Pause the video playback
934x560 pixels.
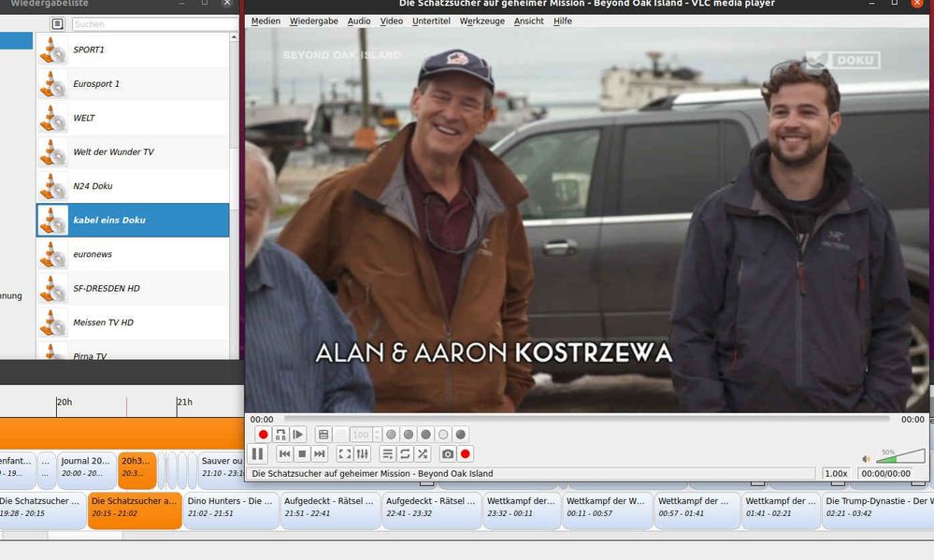(x=258, y=454)
